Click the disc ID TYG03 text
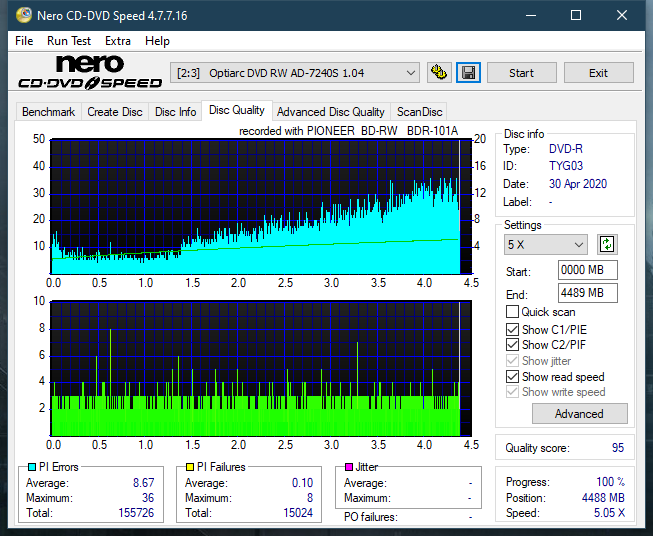The height and width of the screenshot is (536, 653). (566, 166)
